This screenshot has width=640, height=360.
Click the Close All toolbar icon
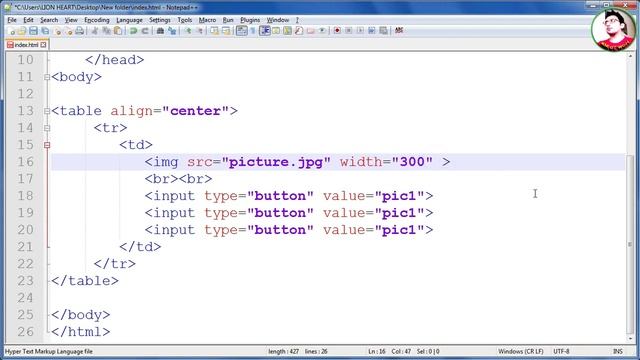click(x=68, y=31)
